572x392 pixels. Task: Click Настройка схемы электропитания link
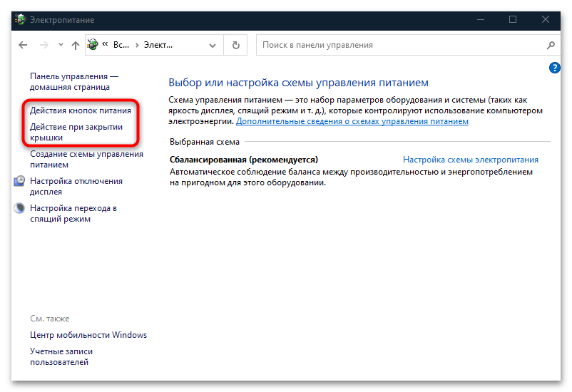pos(470,160)
